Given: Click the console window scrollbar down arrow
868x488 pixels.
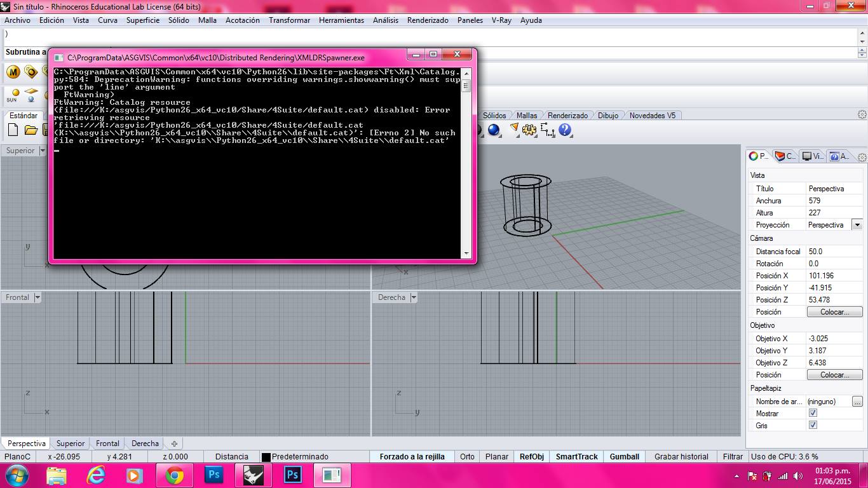Looking at the screenshot, I should pyautogui.click(x=466, y=254).
